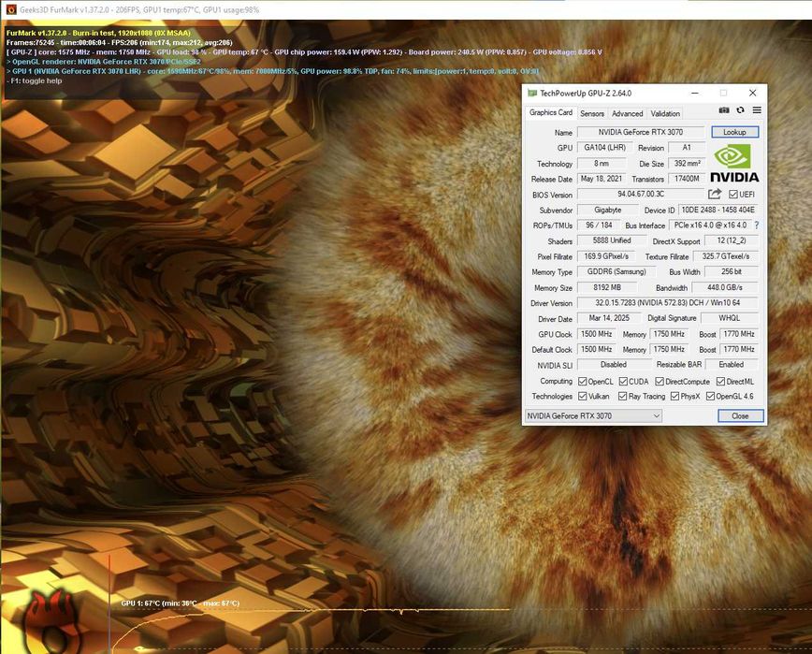Toggle the Ray Tracing checkbox
Viewport: 812px width, 654px height.
pyautogui.click(x=623, y=396)
